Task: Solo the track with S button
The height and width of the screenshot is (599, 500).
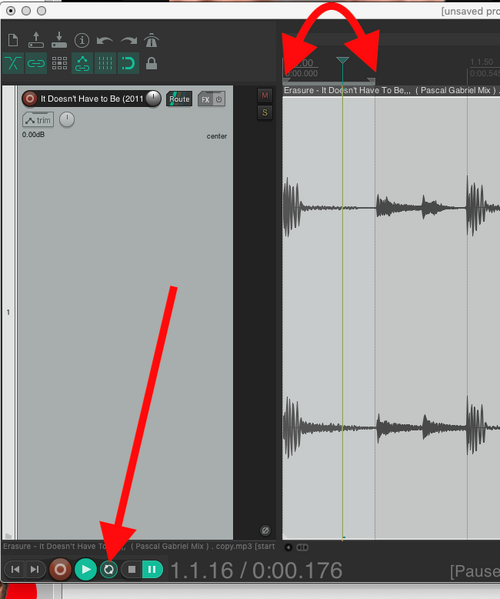Action: pos(265,112)
